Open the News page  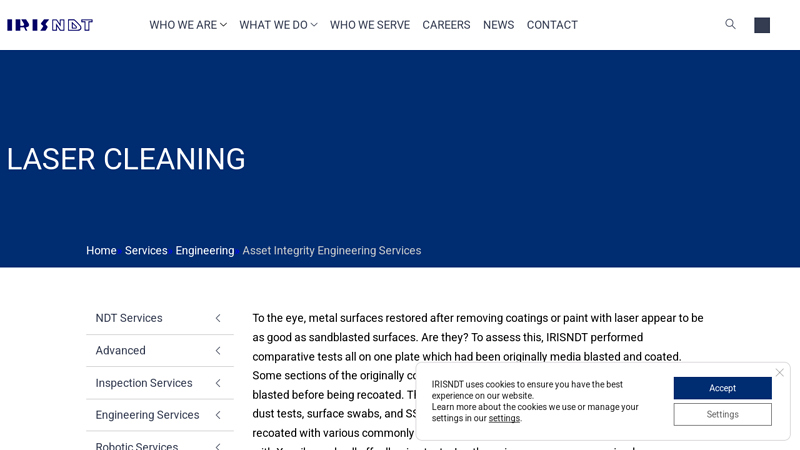498,25
